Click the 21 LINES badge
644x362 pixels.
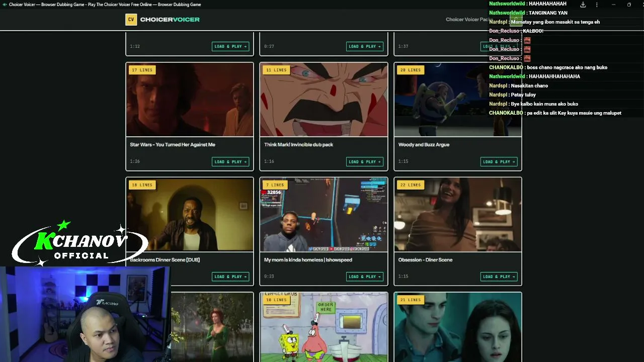411,300
